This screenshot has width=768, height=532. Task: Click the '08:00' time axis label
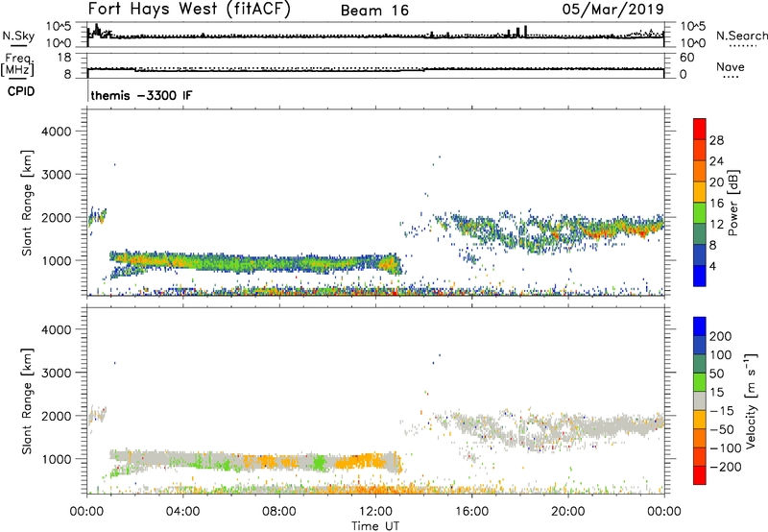[x=278, y=512]
